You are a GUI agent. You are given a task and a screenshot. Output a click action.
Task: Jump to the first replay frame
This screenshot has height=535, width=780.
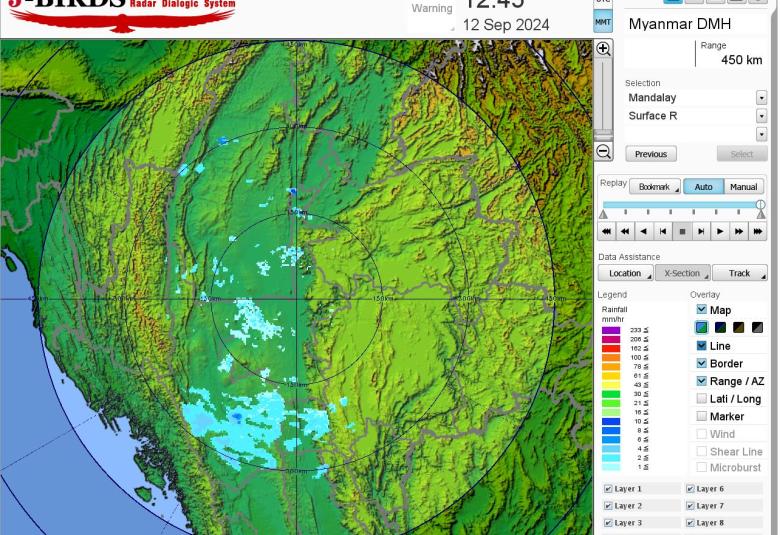pyautogui.click(x=606, y=231)
